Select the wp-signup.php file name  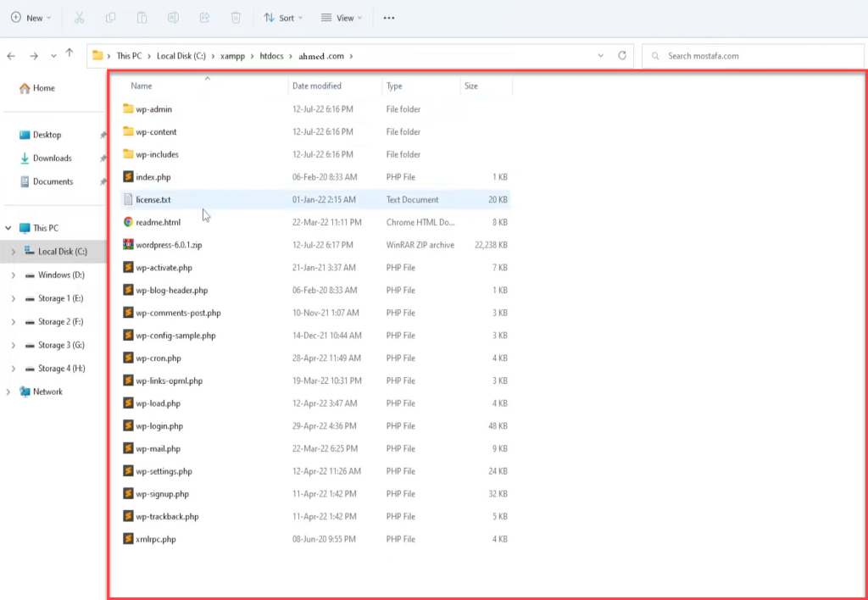pos(162,494)
